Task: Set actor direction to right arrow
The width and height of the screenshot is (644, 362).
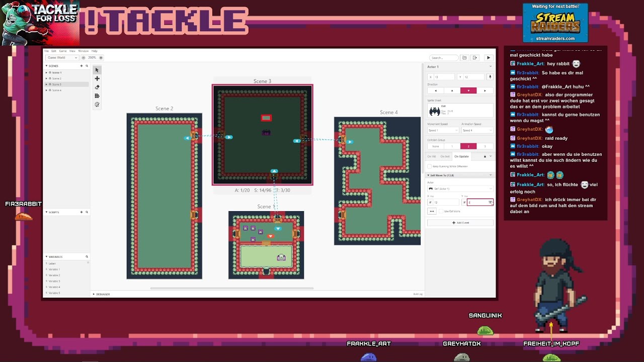Action: coord(485,90)
